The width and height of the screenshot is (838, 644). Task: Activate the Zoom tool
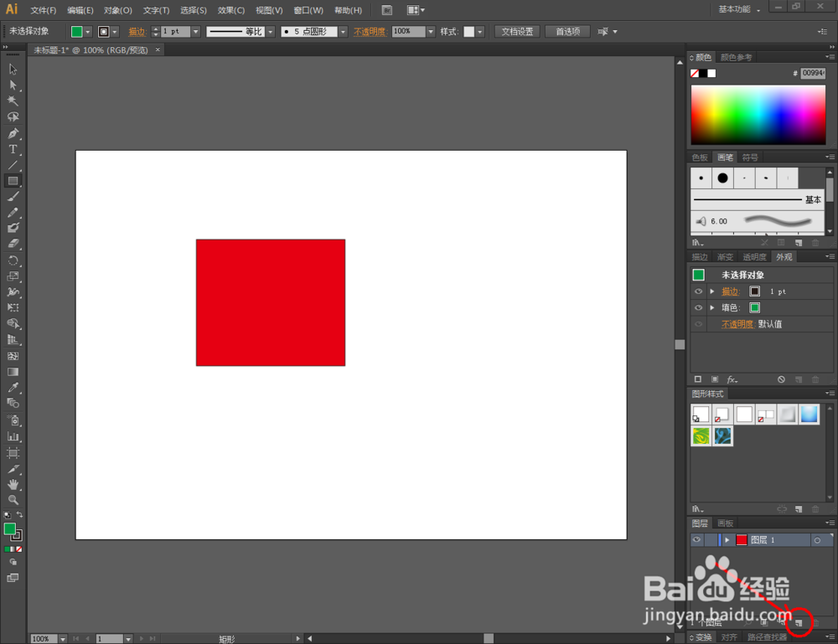13,500
